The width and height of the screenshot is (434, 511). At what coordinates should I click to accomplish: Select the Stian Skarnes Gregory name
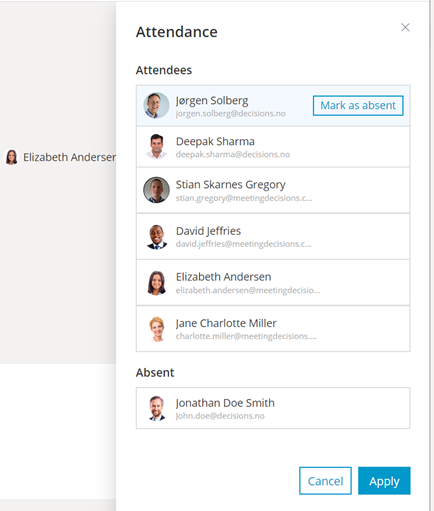[x=231, y=184]
